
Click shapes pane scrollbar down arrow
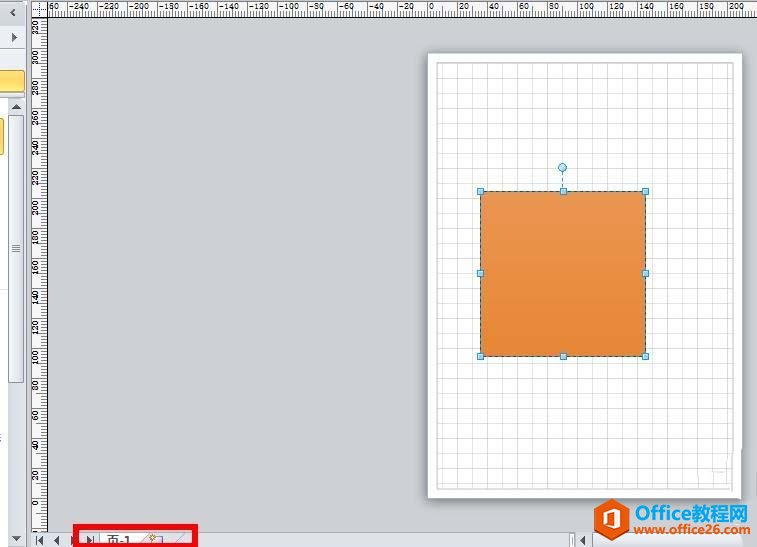(x=16, y=538)
